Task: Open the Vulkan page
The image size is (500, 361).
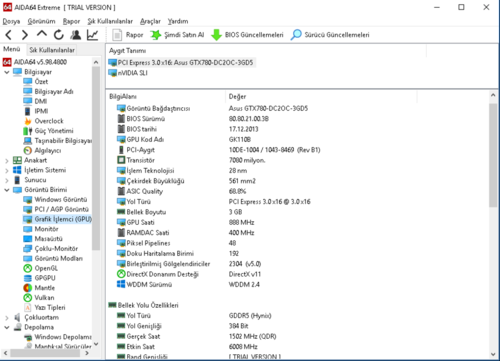Action: (39, 298)
